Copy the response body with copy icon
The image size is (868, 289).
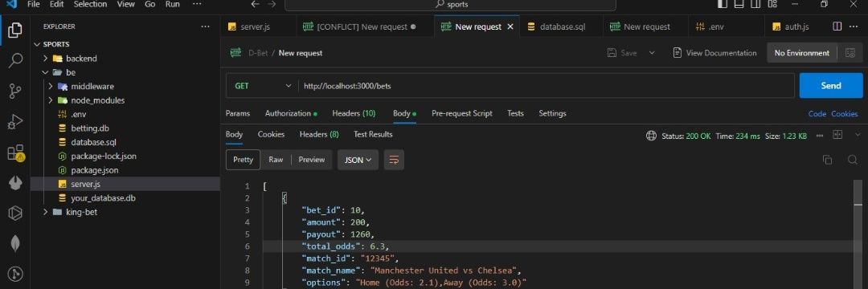click(x=827, y=160)
